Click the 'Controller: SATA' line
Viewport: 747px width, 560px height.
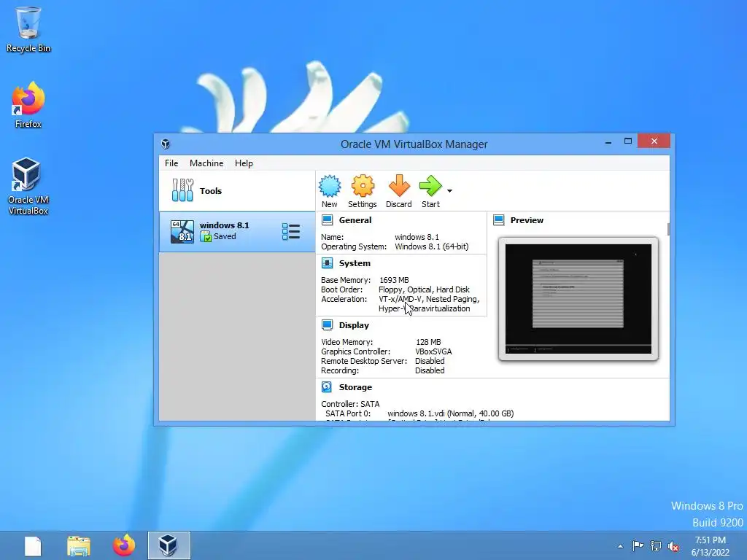pyautogui.click(x=350, y=404)
